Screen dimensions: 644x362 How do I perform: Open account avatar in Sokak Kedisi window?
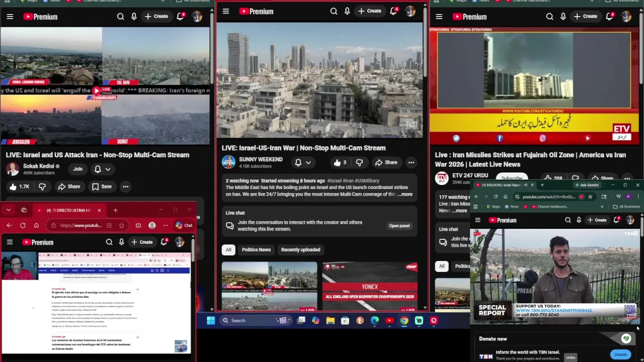(197, 17)
